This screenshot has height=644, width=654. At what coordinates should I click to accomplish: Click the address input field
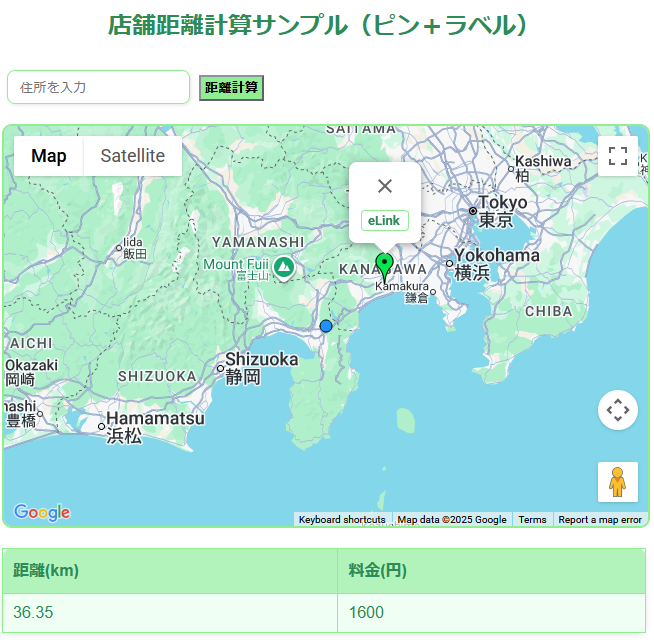tap(98, 87)
